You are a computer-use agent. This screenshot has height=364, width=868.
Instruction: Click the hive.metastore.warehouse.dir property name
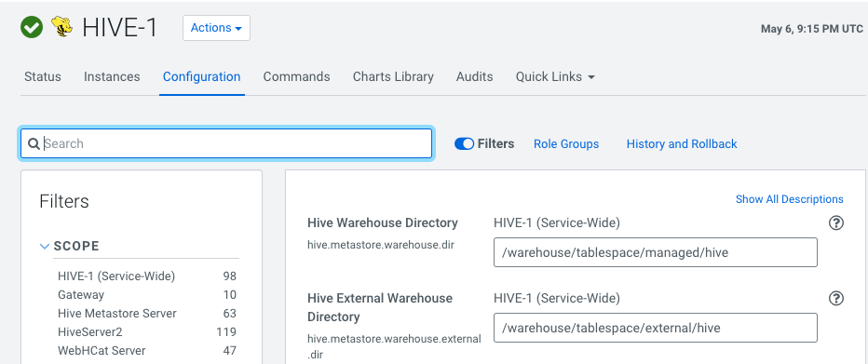381,244
